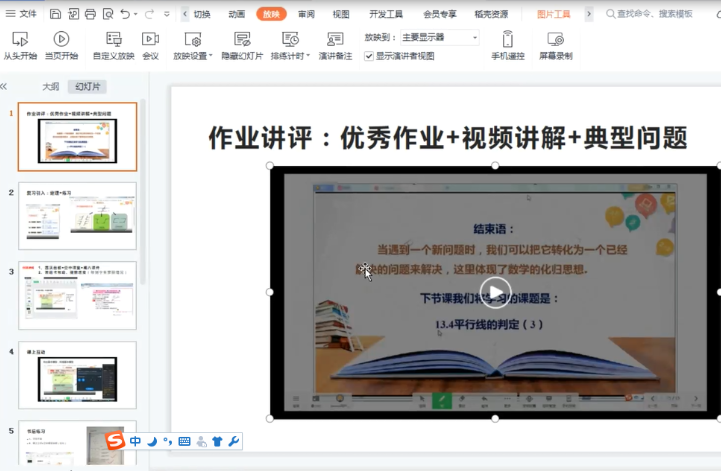
Task: Play the embedded video on slide
Action: (495, 292)
